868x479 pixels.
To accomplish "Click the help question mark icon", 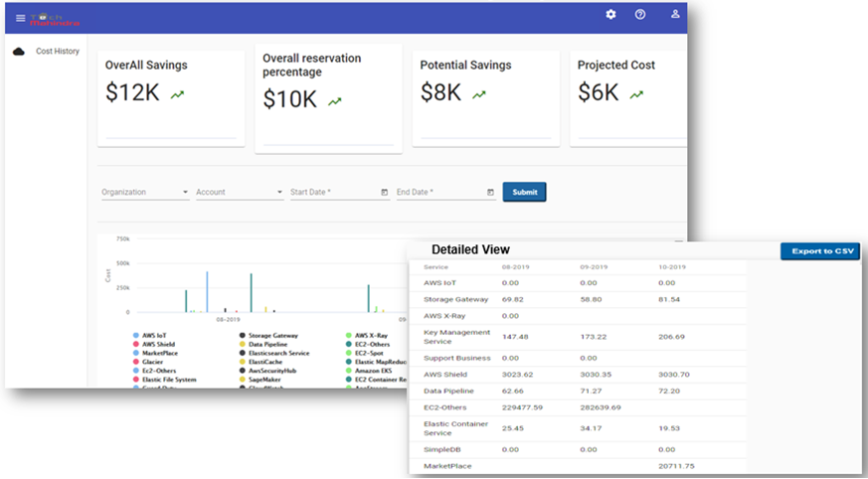I will (x=640, y=15).
